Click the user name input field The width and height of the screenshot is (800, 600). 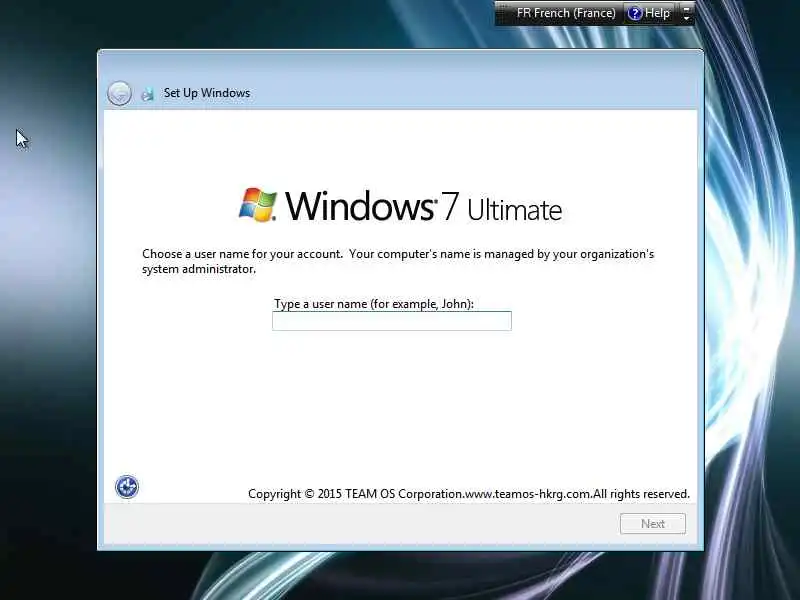pyautogui.click(x=391, y=321)
